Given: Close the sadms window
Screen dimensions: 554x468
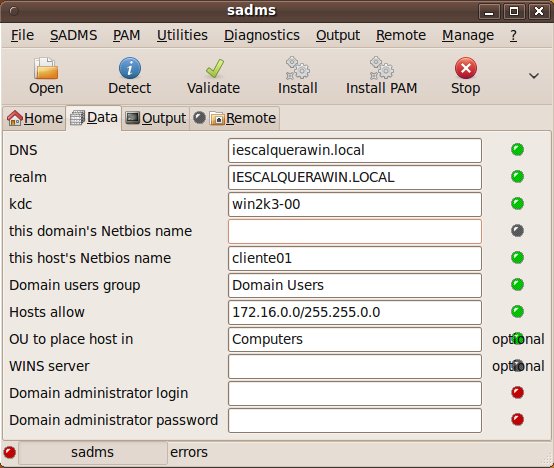Looking at the screenshot, I should (x=539, y=12).
